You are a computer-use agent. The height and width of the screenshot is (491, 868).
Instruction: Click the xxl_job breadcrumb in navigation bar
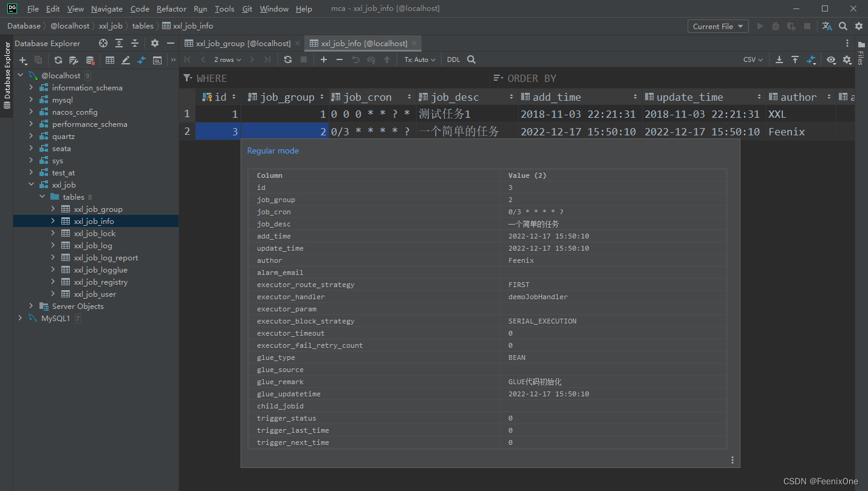click(111, 26)
